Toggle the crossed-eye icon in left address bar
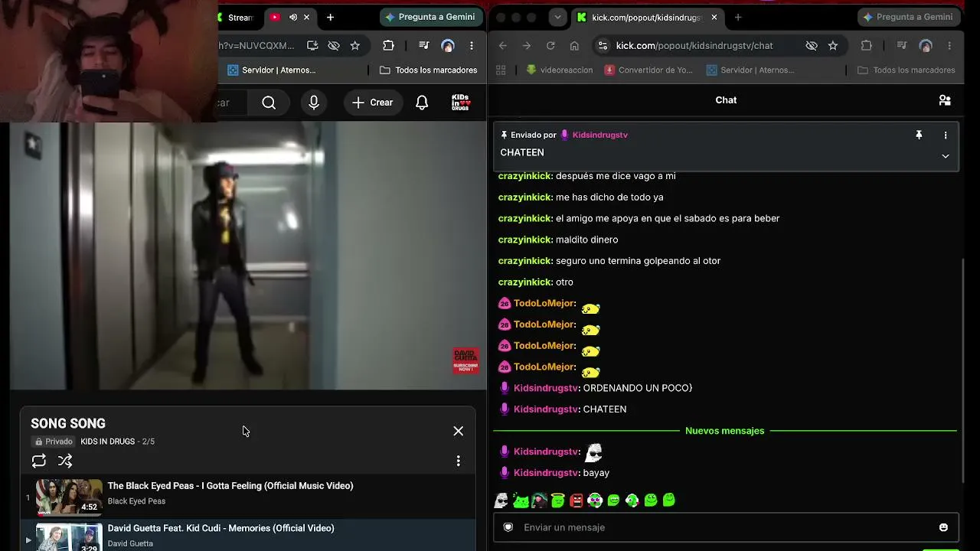The image size is (980, 551). pos(334,46)
